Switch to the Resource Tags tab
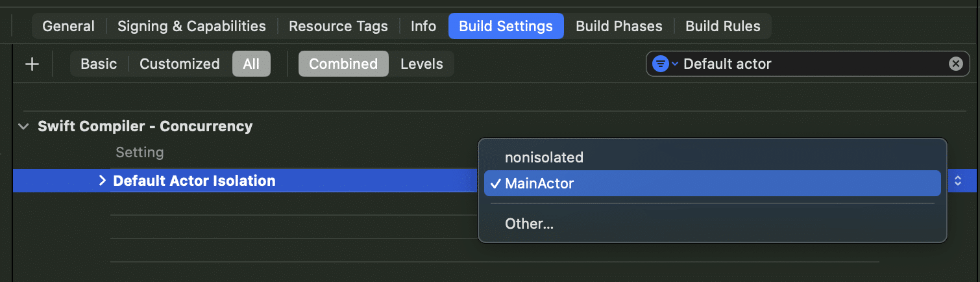Image resolution: width=980 pixels, height=282 pixels. [338, 26]
